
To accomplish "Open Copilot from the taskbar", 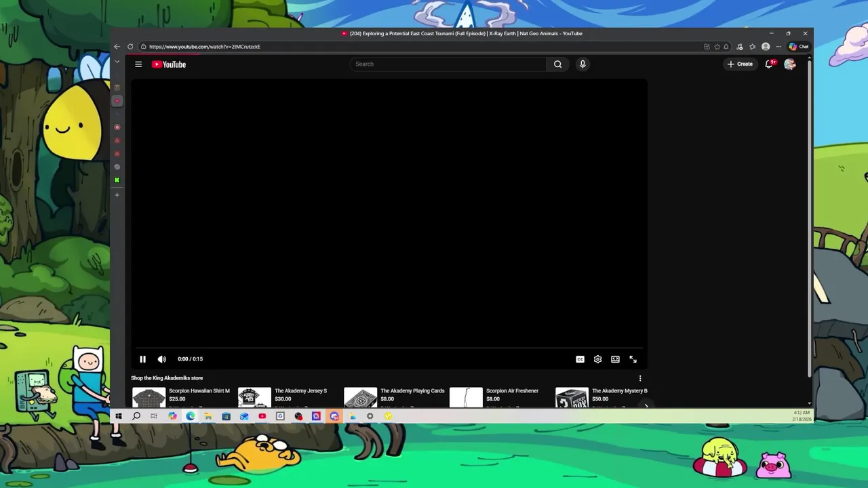I will [172, 416].
